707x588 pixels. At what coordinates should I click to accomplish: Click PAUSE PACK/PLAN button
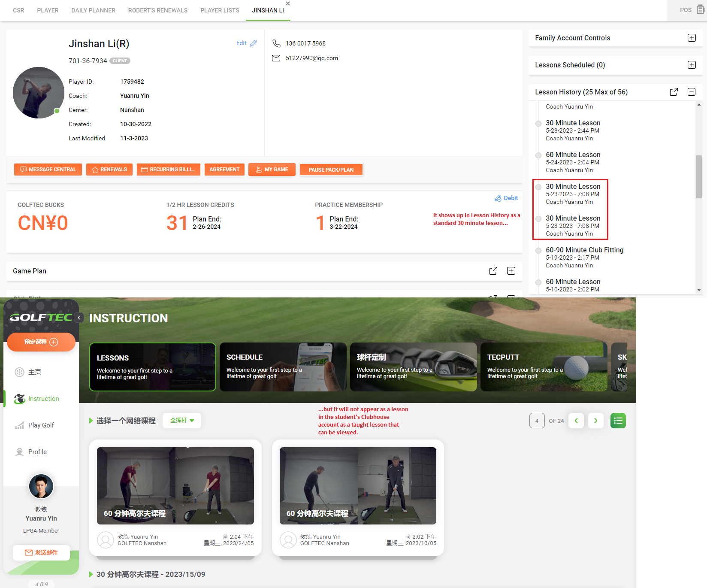coord(331,170)
